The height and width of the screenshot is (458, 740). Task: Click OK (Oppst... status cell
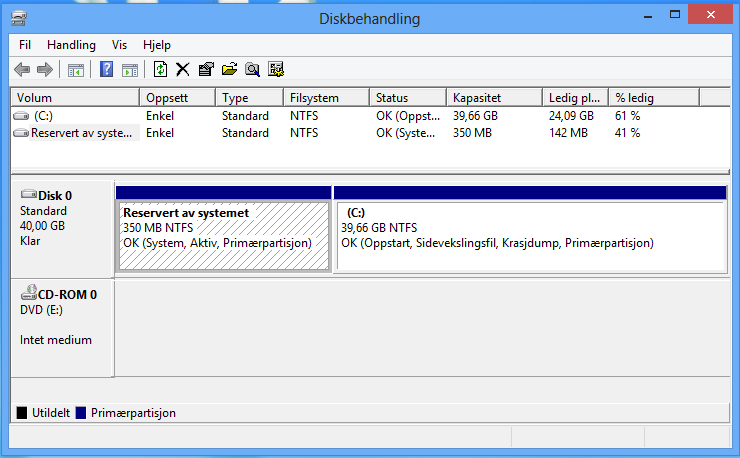tap(408, 116)
